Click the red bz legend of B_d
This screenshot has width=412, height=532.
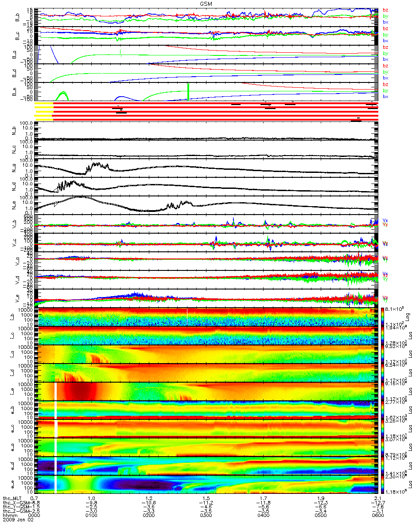(x=385, y=66)
